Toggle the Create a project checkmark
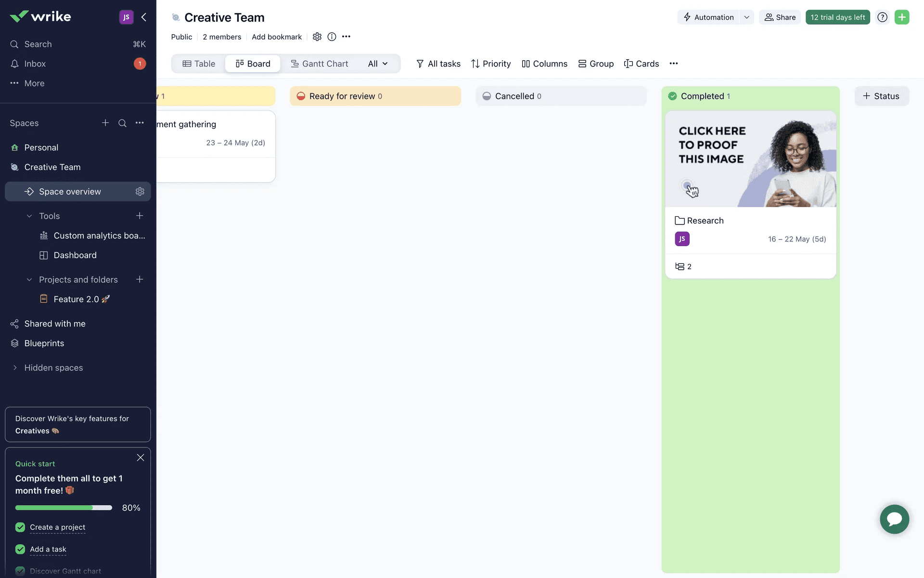The image size is (924, 578). [20, 527]
